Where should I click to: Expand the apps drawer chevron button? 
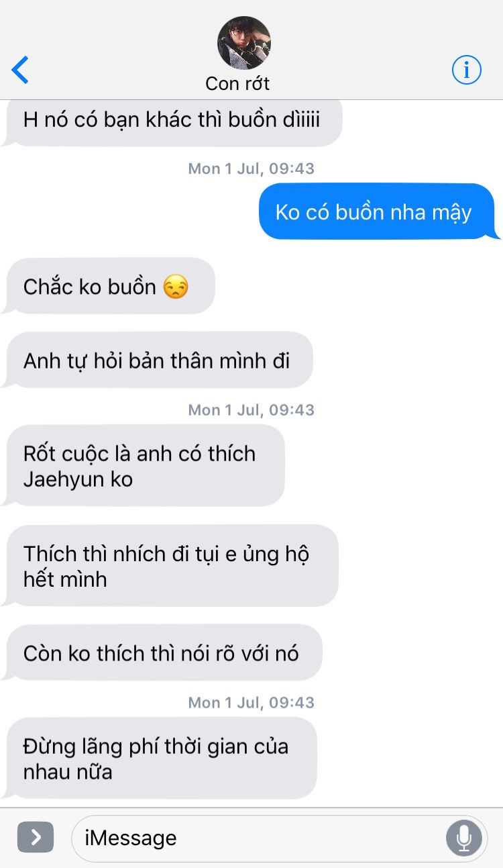36,837
